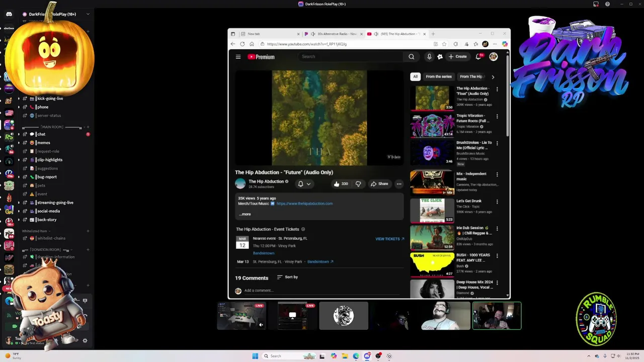Open Bandsintown link in Mar 13 row
Screen dimensions: 644x362
point(320,262)
